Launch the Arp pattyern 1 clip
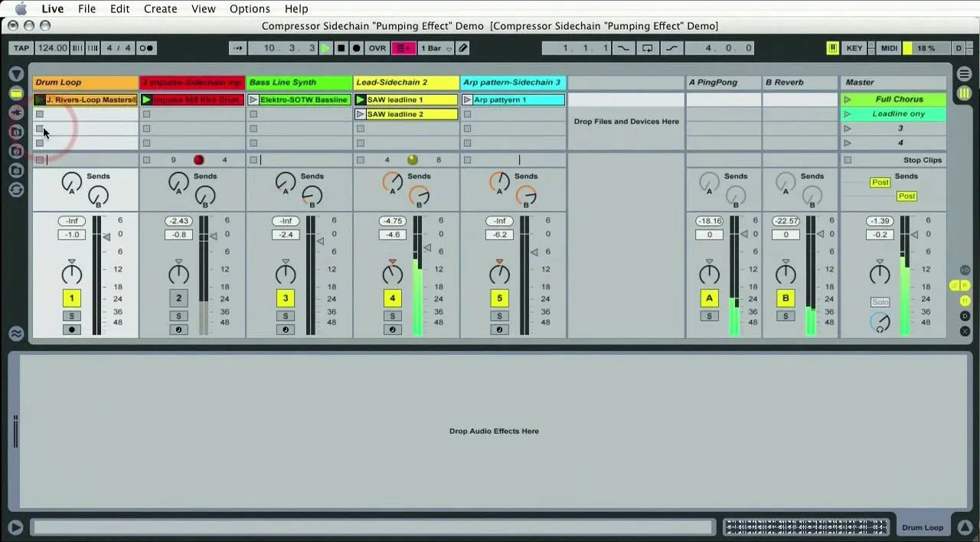980x542 pixels. 467,100
